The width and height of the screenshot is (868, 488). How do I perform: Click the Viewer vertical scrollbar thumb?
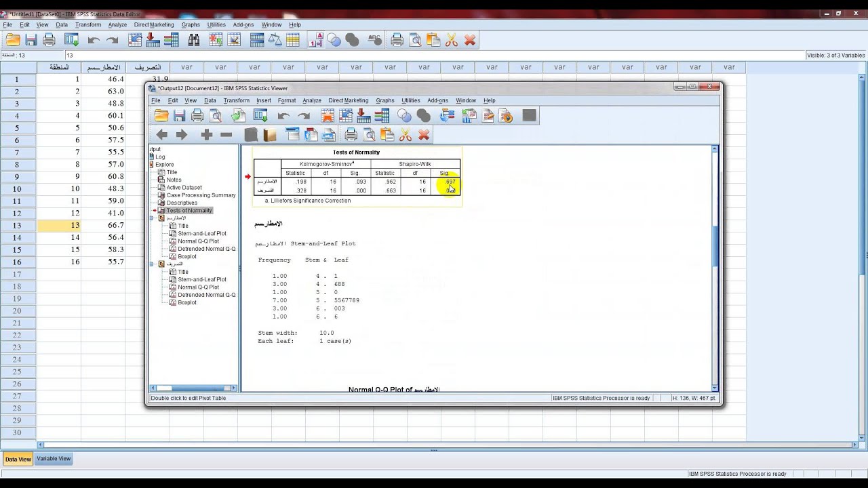click(715, 247)
